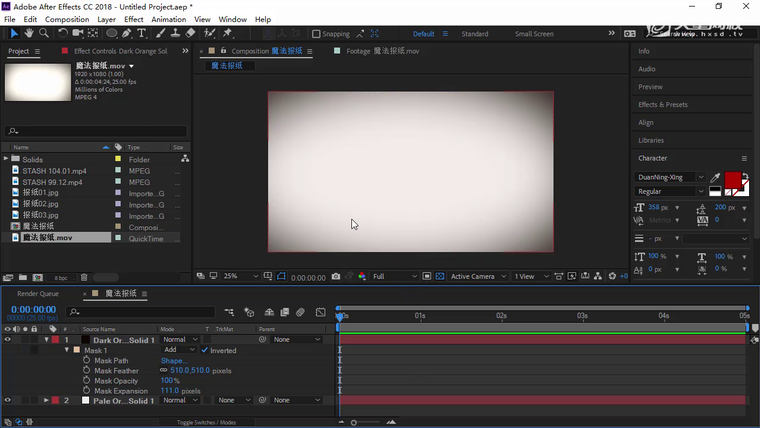760x428 pixels.
Task: Select the Hand tool
Action: coord(29,33)
